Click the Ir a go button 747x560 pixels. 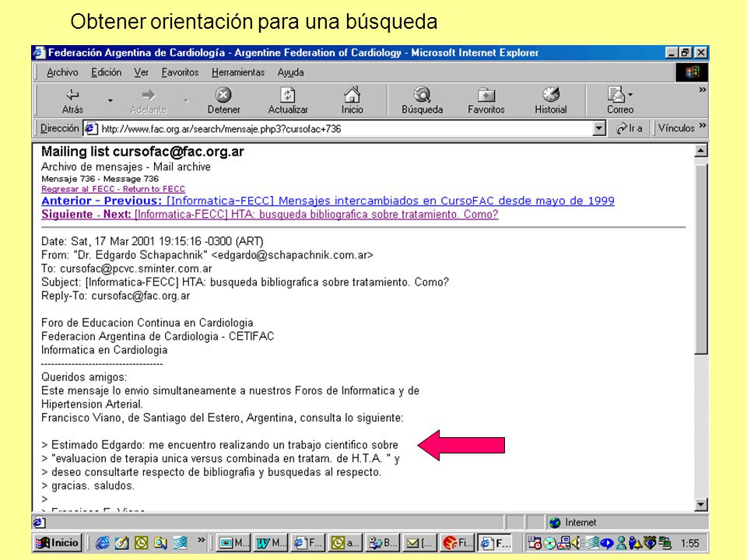pos(629,128)
